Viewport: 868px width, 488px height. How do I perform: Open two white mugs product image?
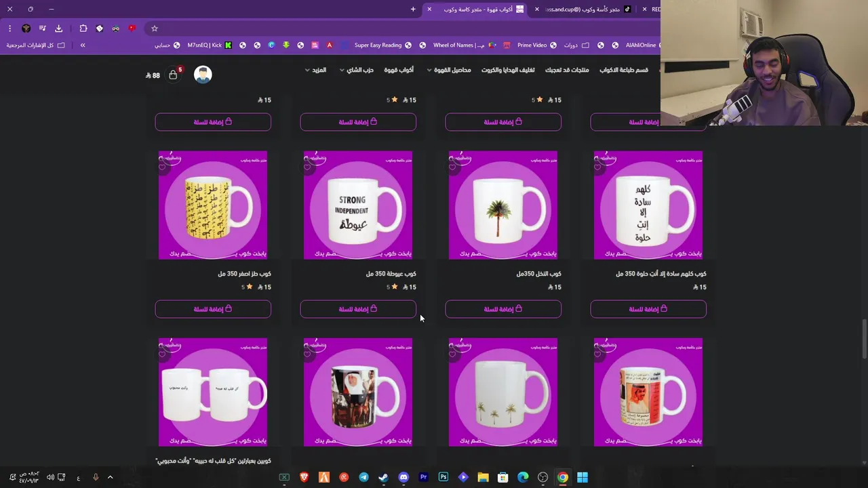213,392
